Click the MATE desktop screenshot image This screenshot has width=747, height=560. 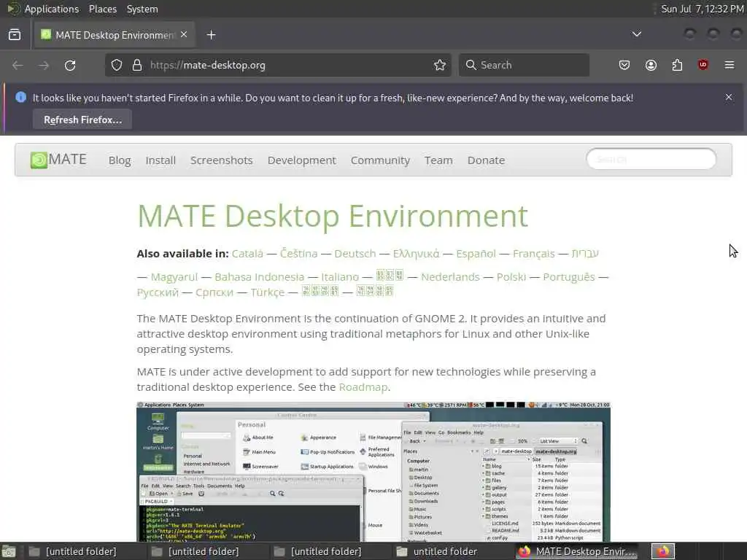coord(373,472)
